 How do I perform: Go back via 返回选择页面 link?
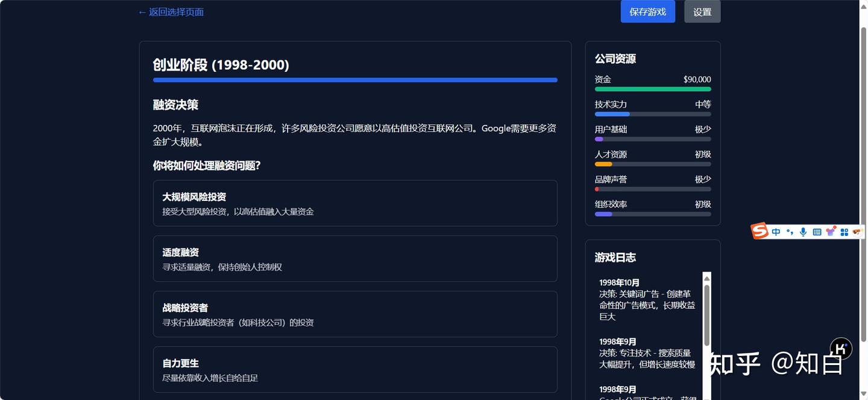click(x=171, y=12)
